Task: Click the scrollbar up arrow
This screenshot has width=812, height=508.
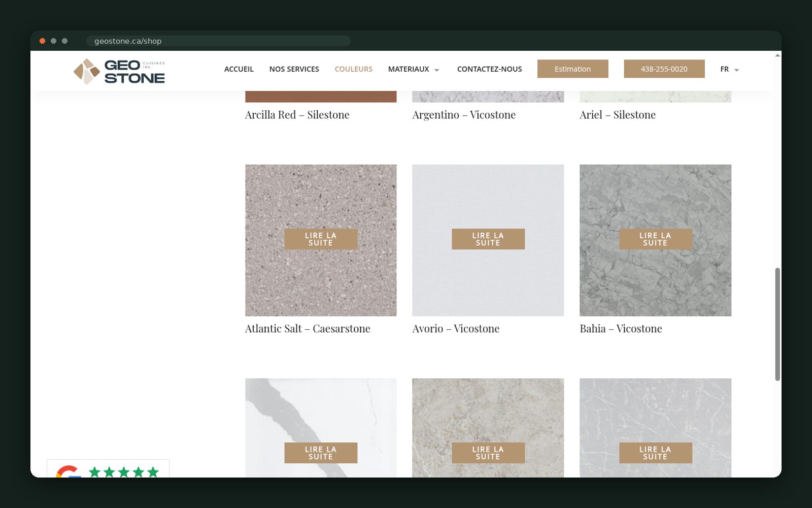Action: (777, 55)
